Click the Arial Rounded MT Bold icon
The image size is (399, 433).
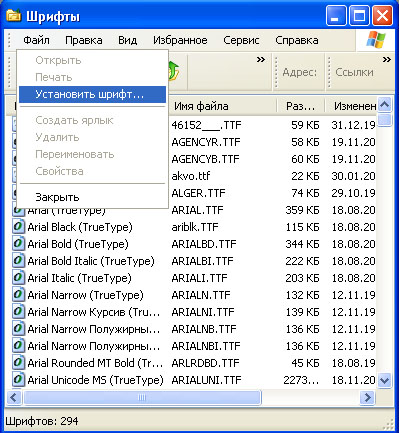18,363
